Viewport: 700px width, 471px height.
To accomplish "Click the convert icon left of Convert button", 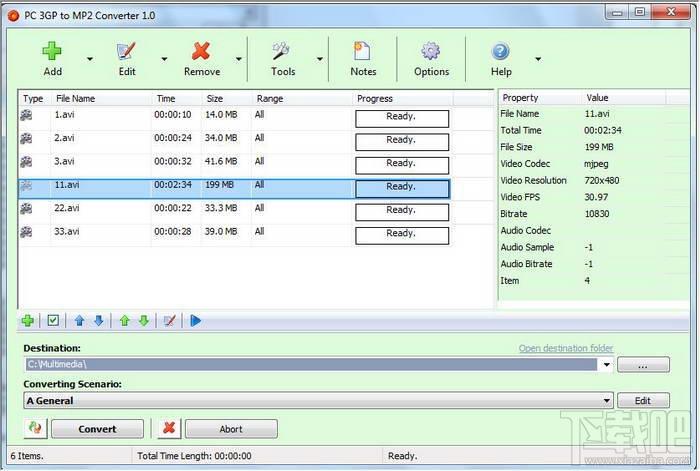I will (x=35, y=428).
